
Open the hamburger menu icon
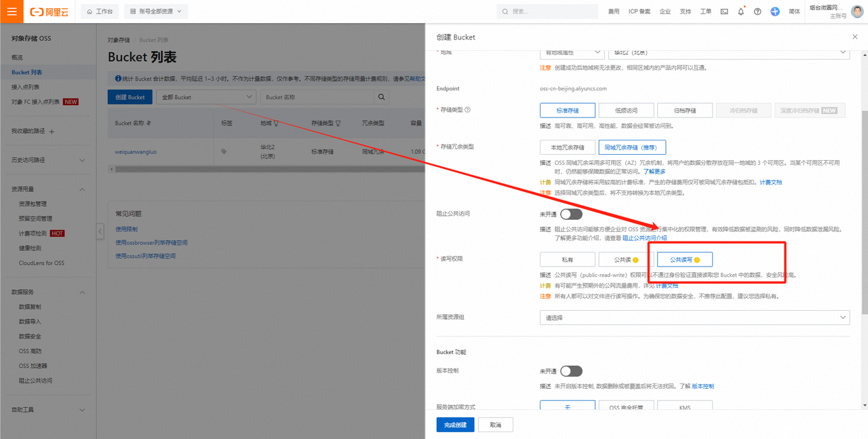[11, 12]
